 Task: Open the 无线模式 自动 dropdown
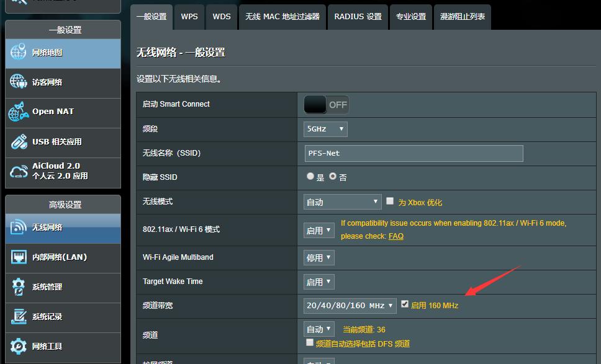pyautogui.click(x=342, y=202)
